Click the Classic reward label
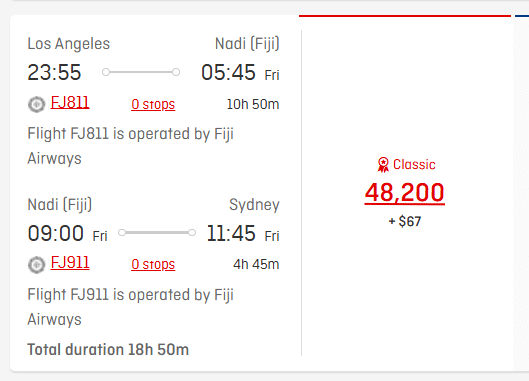 click(x=414, y=165)
